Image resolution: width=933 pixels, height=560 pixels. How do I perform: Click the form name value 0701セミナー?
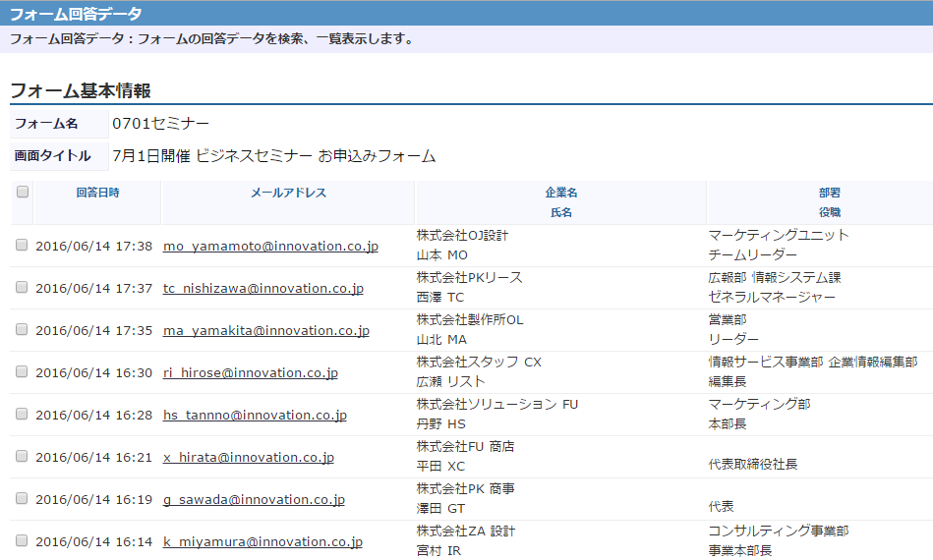point(160,124)
